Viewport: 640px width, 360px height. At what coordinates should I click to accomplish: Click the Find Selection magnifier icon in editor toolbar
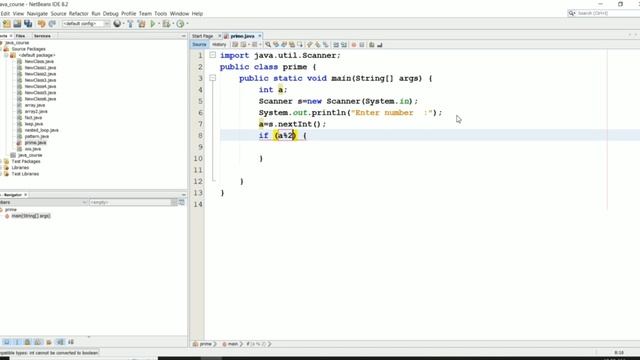tap(268, 45)
